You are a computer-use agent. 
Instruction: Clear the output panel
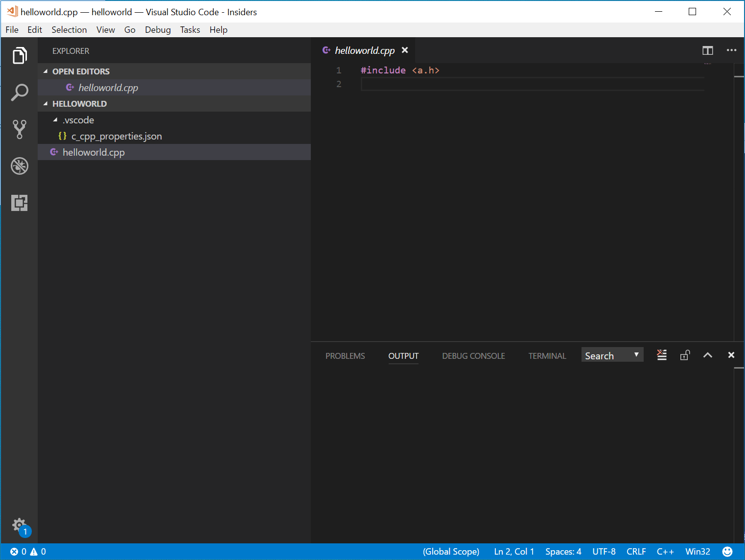[662, 355]
